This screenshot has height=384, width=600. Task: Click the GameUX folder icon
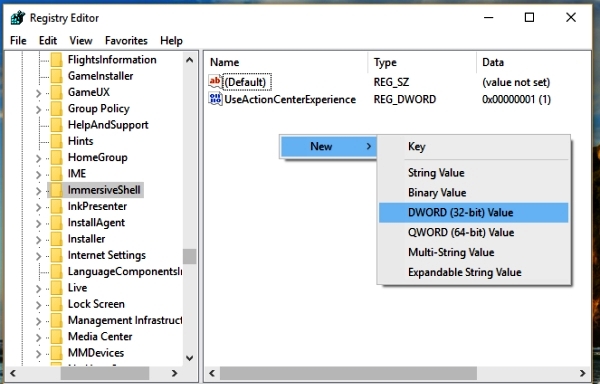tap(56, 92)
